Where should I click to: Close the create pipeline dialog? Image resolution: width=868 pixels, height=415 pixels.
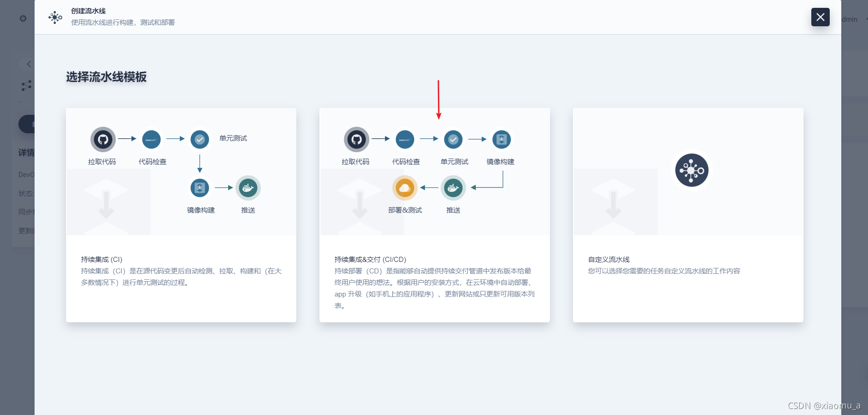click(x=820, y=17)
